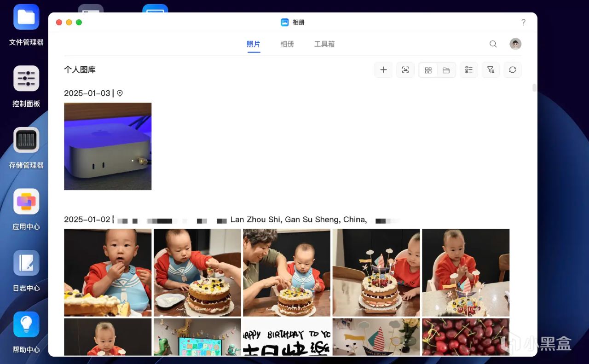The image size is (589, 364).
Task: Click the multi-select checklist icon
Action: pos(469,70)
